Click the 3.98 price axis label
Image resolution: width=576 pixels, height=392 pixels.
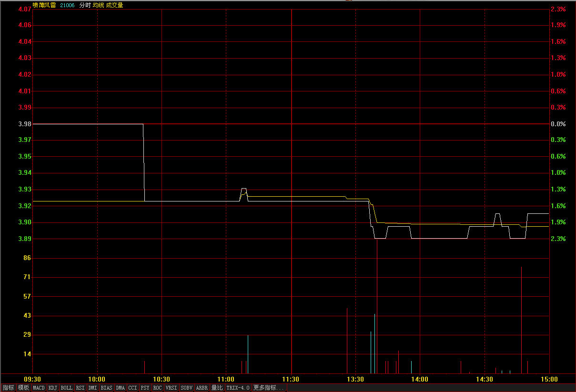click(25, 124)
